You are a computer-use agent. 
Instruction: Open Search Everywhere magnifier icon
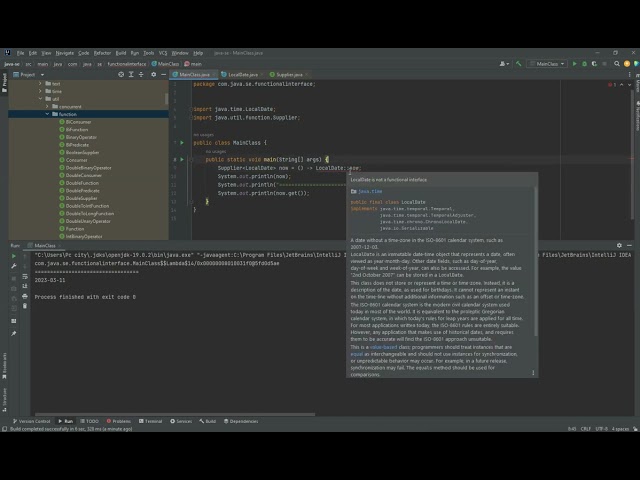click(617, 64)
